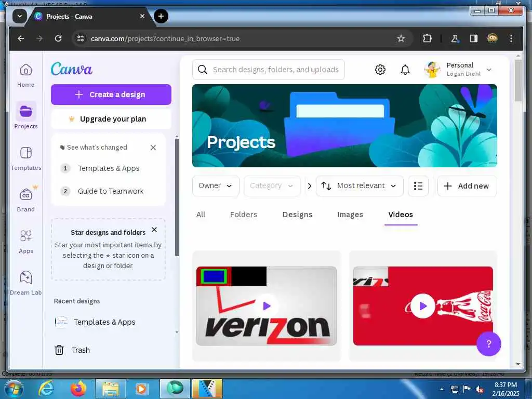Reload the page

(58, 38)
